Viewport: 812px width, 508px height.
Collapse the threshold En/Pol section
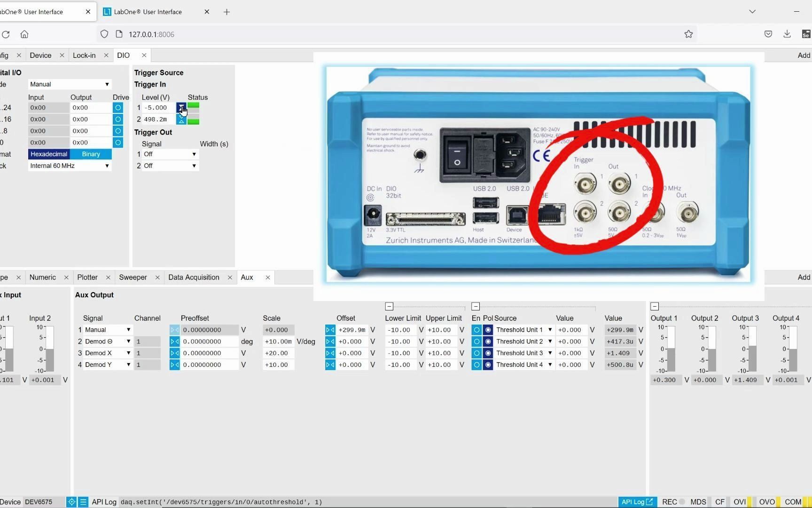point(476,307)
